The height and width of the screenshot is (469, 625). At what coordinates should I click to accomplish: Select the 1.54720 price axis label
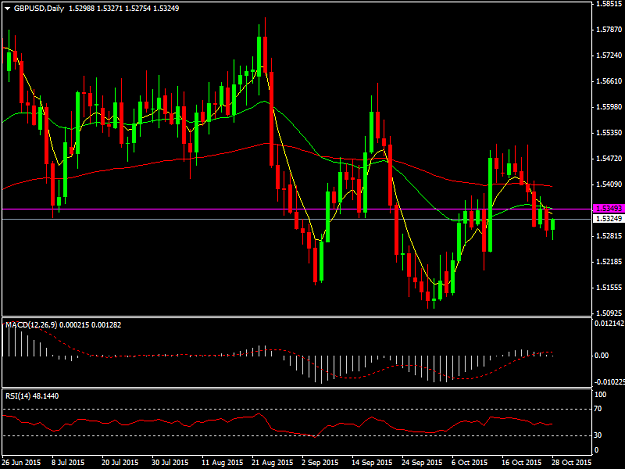(x=609, y=159)
